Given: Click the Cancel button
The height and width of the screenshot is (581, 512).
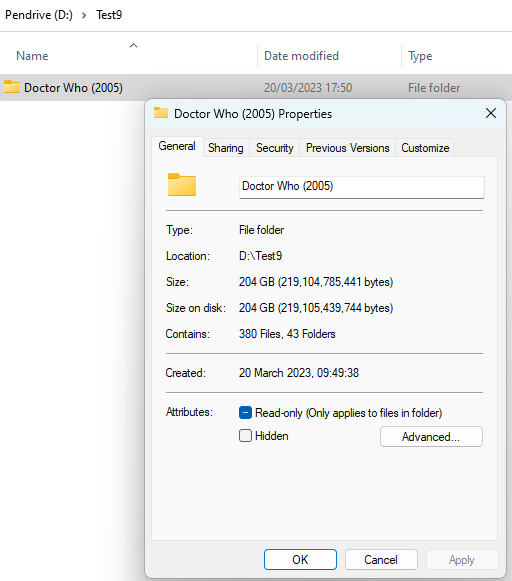Looking at the screenshot, I should pos(381,559).
